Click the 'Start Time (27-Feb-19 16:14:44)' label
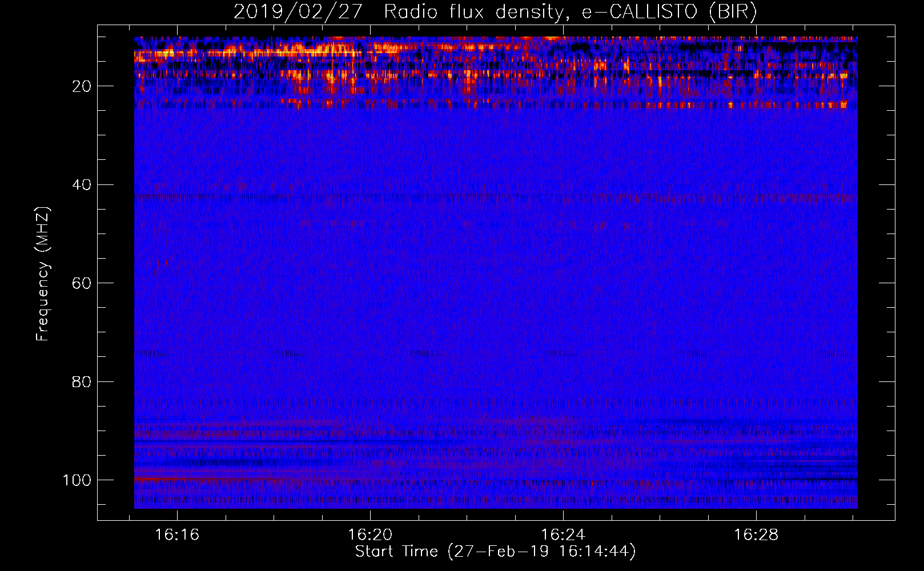 pyautogui.click(x=495, y=551)
